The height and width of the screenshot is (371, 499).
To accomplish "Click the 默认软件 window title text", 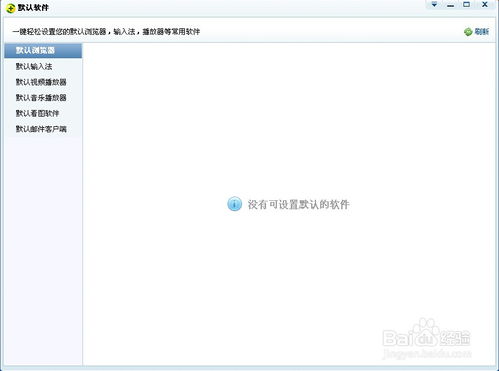I will (x=33, y=8).
